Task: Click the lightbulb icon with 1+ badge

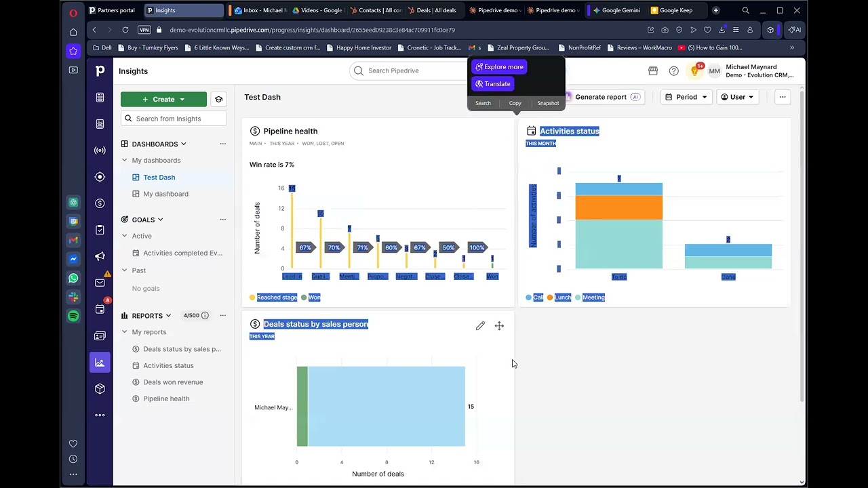Action: click(x=694, y=70)
